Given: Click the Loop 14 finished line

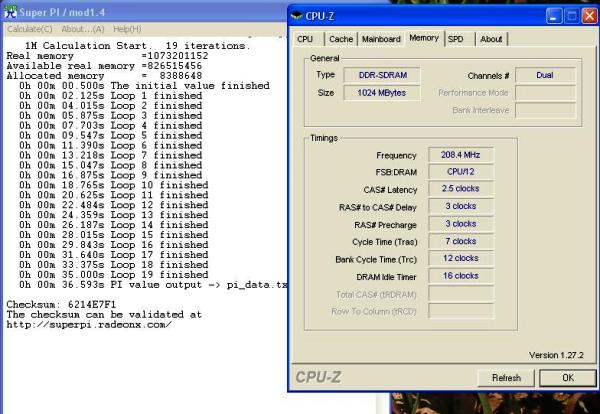Looking at the screenshot, I should click(x=114, y=225).
